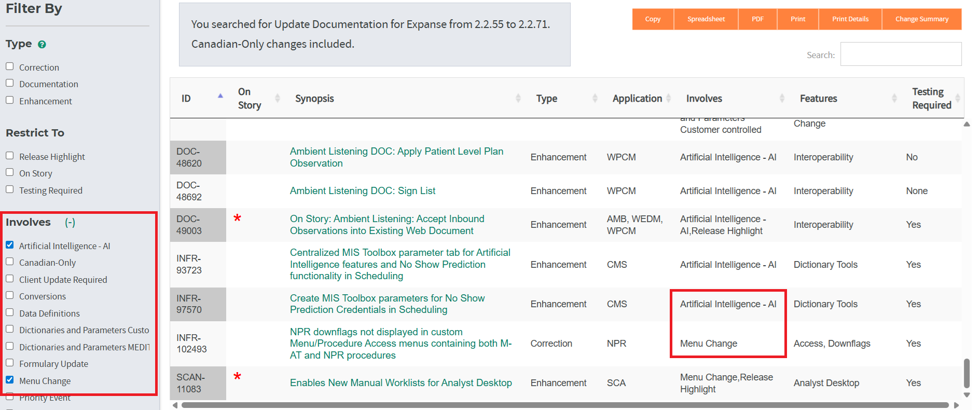Open the Change Summary view
Viewport: 980px width, 410px height.
coord(921,19)
